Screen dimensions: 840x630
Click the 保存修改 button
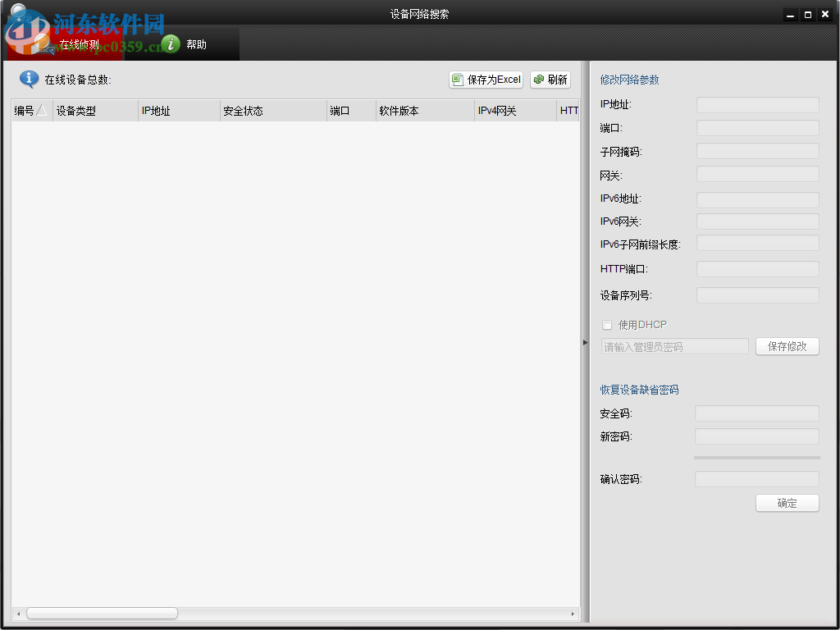tap(787, 346)
